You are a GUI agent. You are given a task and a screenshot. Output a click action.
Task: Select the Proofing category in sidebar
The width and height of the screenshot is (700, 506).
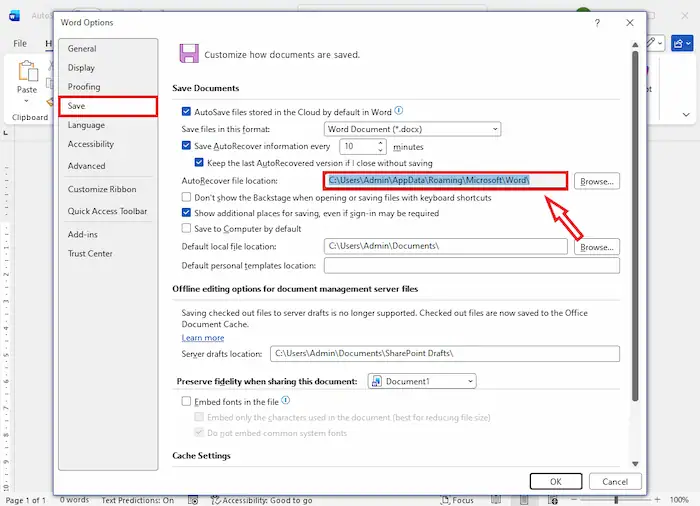click(84, 87)
